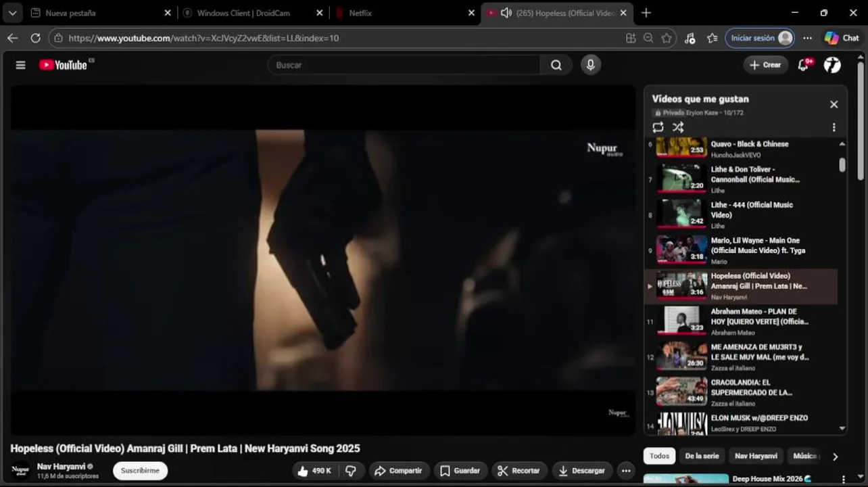
Task: Click Guardar save button
Action: pos(460,471)
